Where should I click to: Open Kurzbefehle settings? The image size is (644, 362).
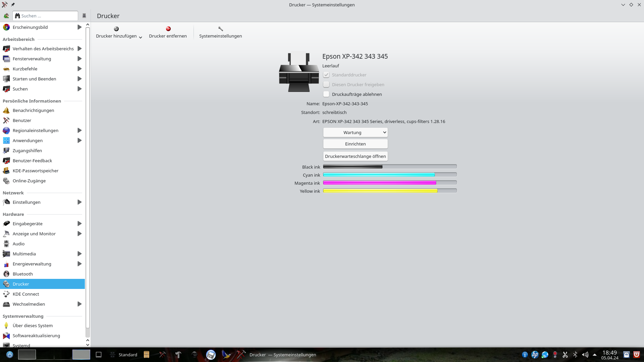[43, 69]
